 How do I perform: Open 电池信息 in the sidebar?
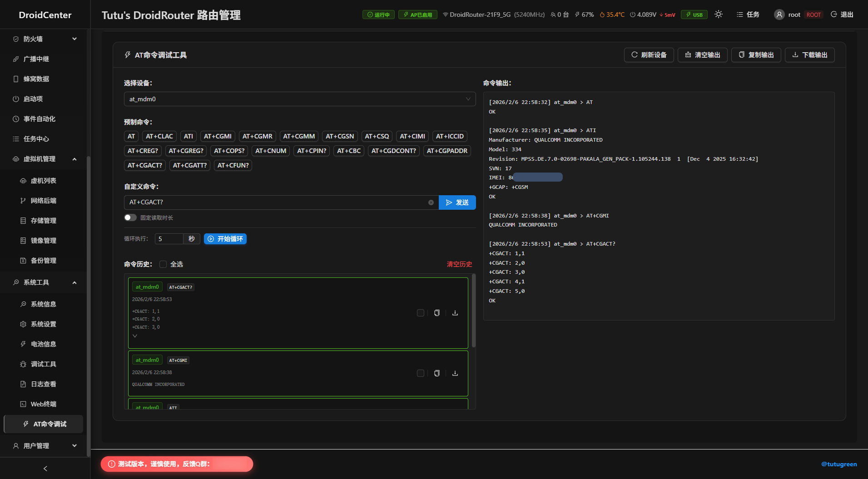tap(44, 344)
